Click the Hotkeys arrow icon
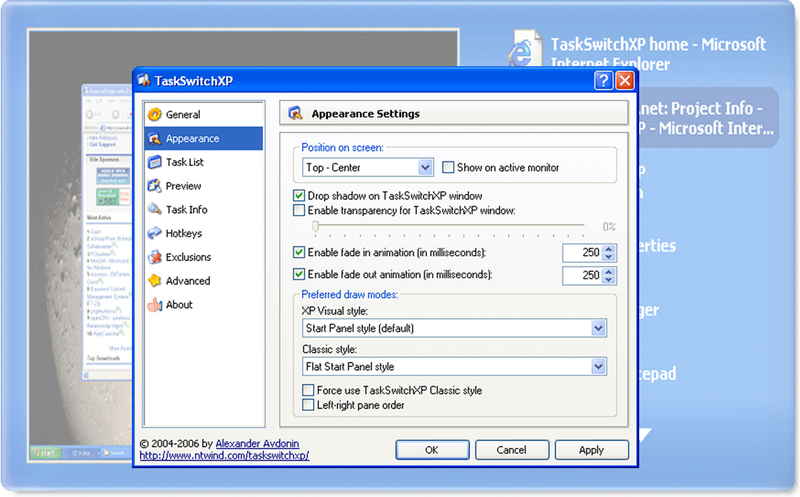800x497 pixels. (x=155, y=233)
